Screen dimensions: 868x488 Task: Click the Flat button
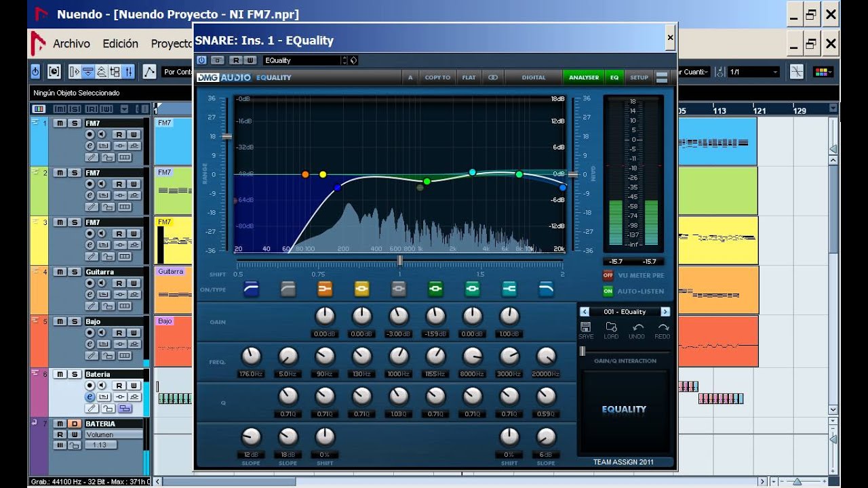click(x=469, y=77)
